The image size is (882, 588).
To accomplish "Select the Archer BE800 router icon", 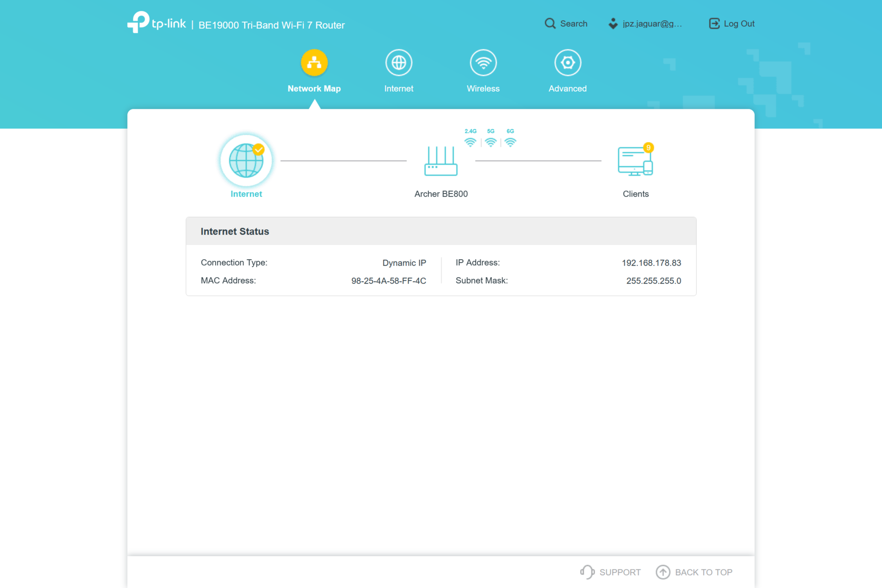I will pyautogui.click(x=441, y=161).
